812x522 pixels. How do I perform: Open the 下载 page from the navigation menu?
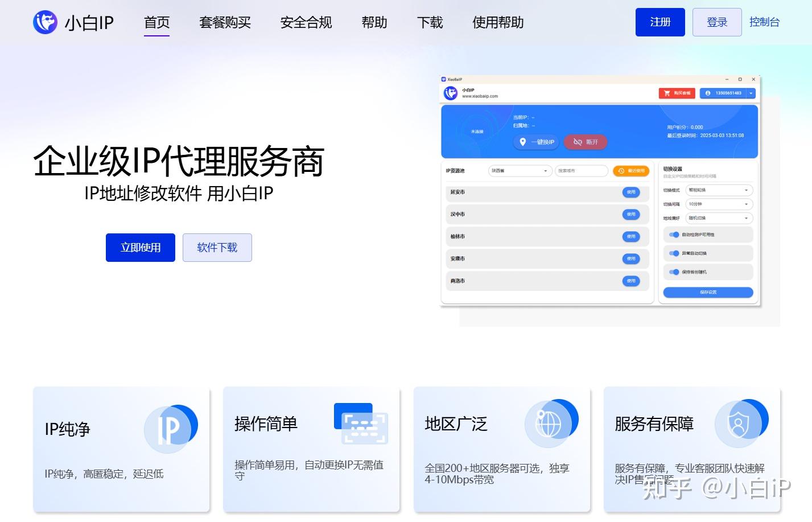point(430,22)
